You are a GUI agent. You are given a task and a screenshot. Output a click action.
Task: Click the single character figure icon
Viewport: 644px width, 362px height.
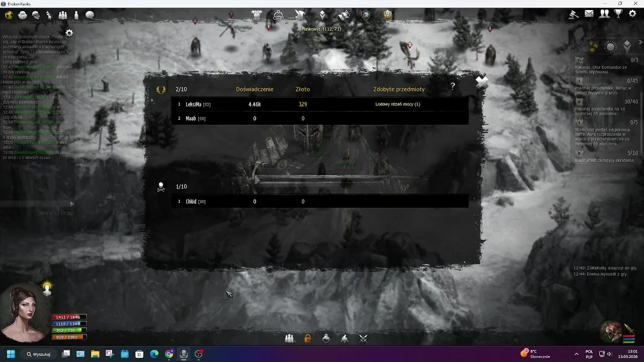[76, 15]
